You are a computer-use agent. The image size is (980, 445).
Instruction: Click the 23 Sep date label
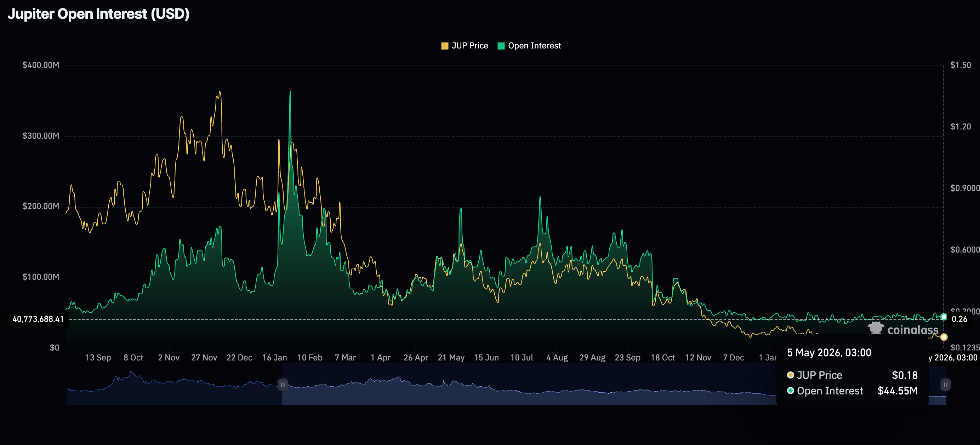tap(628, 358)
